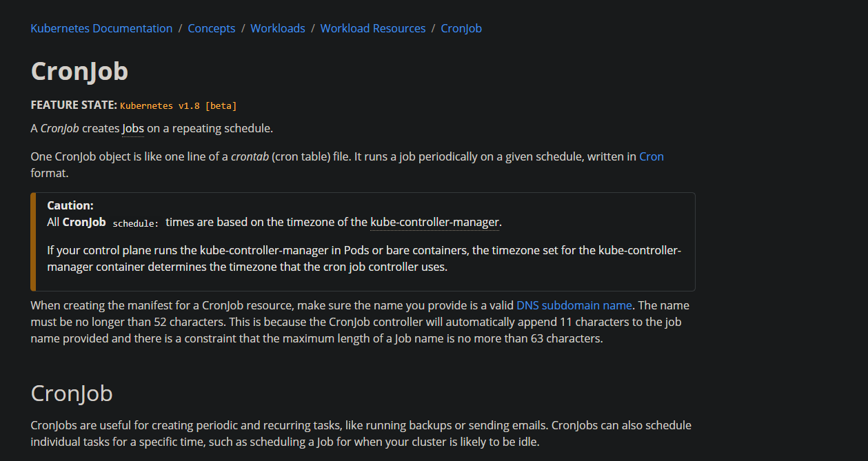
Task: Follow the "Jobs" hyperlink in the intro sentence
Action: pyautogui.click(x=132, y=128)
